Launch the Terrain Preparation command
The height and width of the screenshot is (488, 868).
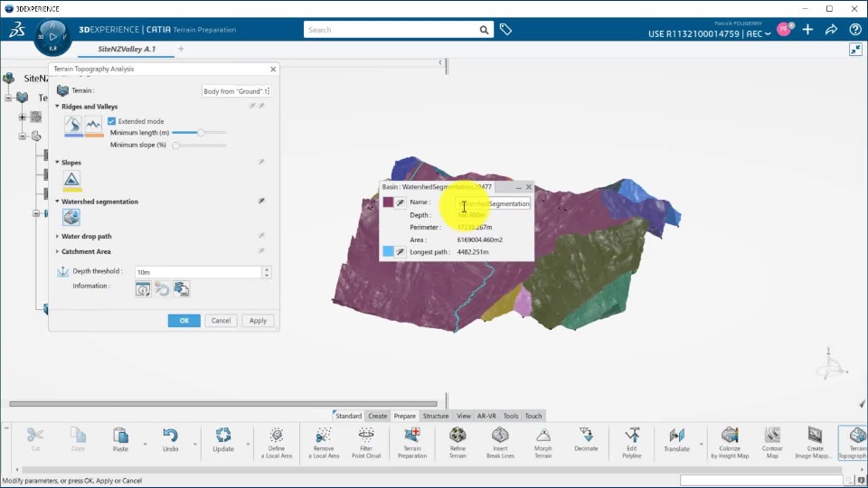pyautogui.click(x=412, y=443)
